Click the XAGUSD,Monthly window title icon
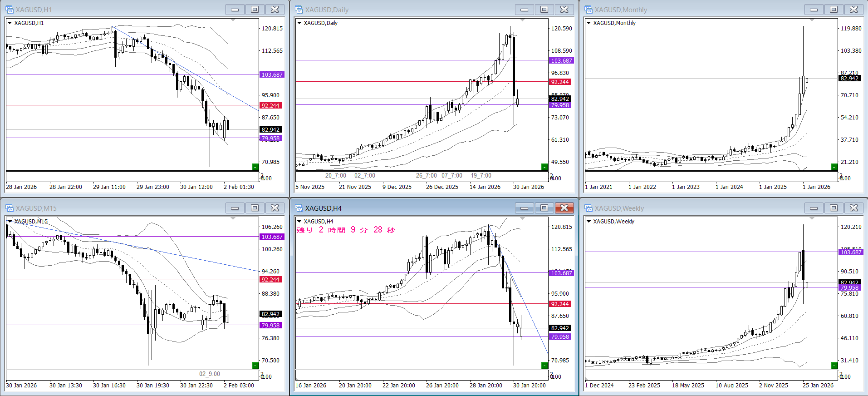Viewport: 868px width, 396px height. (x=588, y=10)
